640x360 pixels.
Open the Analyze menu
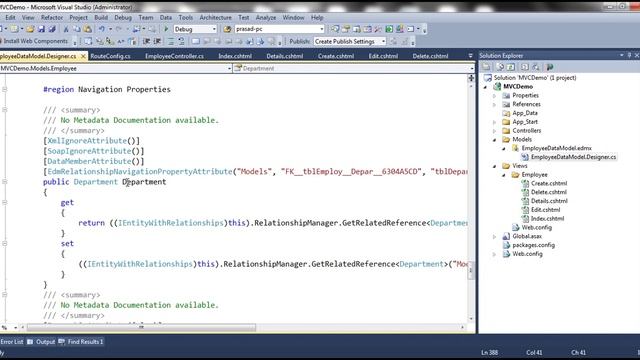click(266, 18)
